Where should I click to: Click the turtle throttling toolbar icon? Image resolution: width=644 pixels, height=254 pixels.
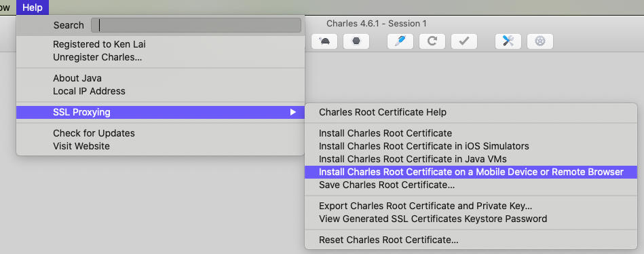click(x=324, y=41)
